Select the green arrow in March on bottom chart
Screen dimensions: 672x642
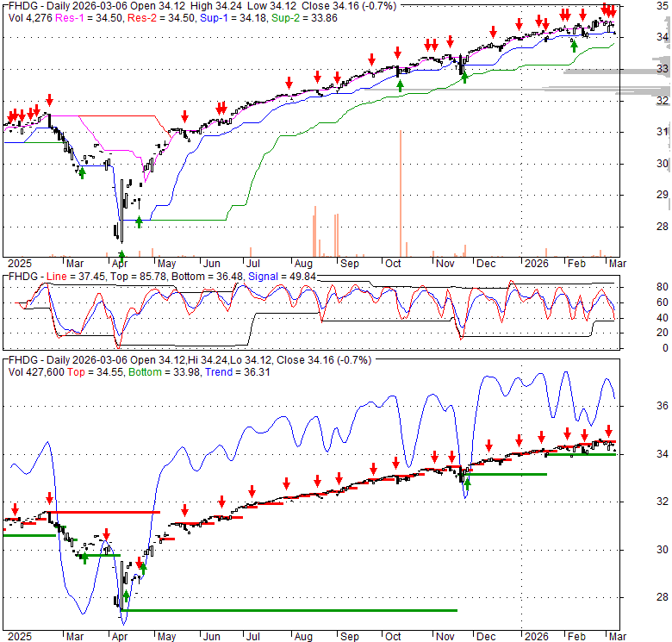point(84,557)
